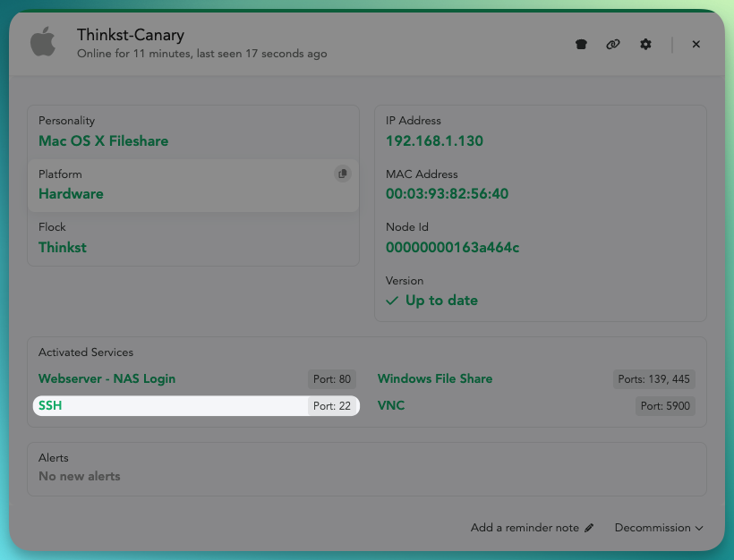Click the Mac OS X Fileshare personality value
This screenshot has height=560, width=734.
[x=104, y=140]
